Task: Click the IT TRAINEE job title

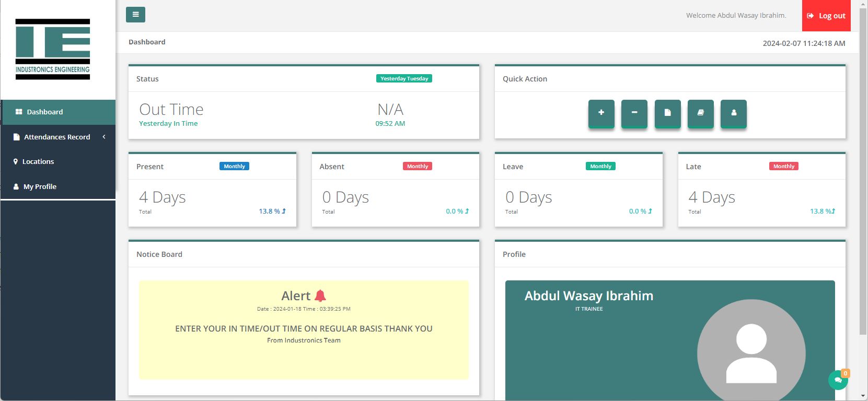Action: click(589, 309)
